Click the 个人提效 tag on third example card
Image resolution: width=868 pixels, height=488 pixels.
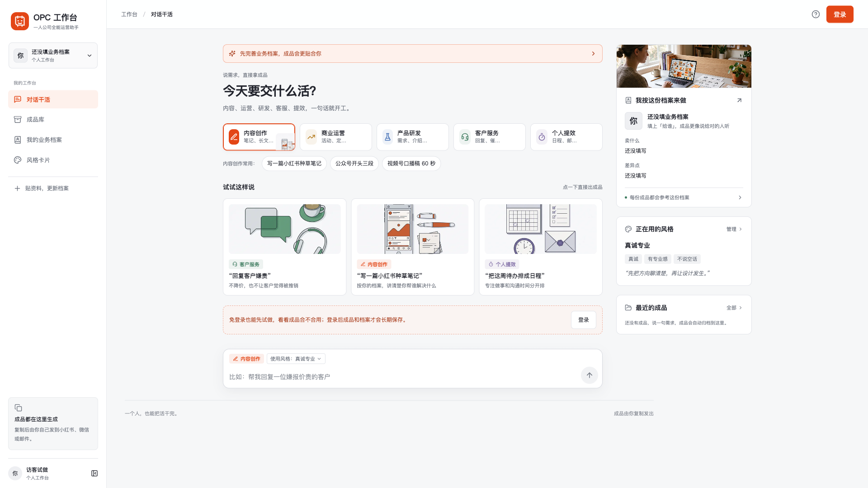(502, 264)
